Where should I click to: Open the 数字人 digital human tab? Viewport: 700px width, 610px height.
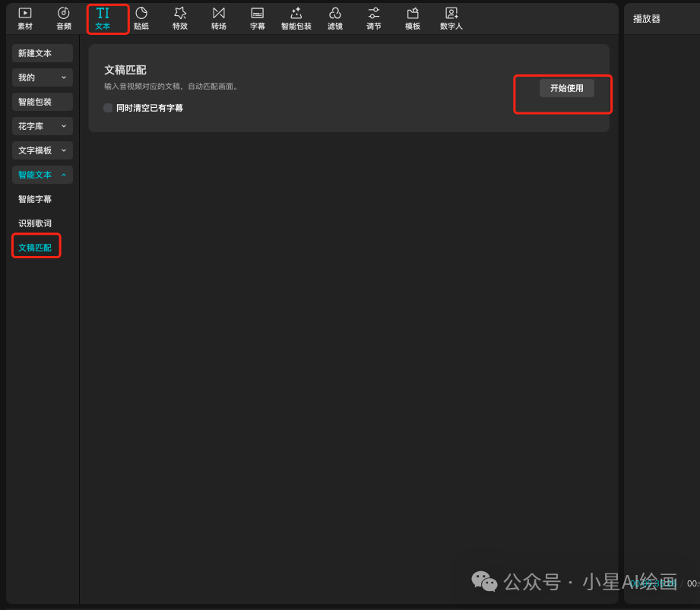451,19
